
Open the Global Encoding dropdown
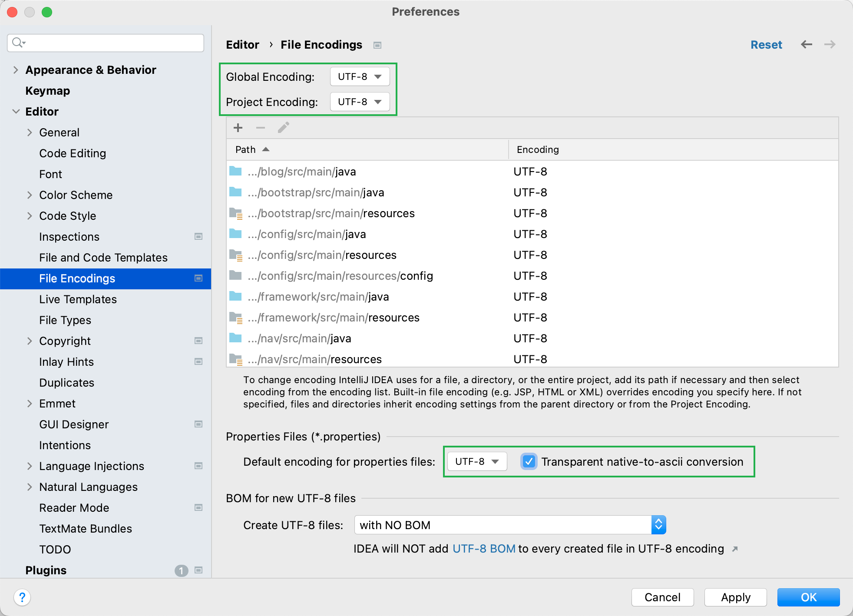(360, 77)
